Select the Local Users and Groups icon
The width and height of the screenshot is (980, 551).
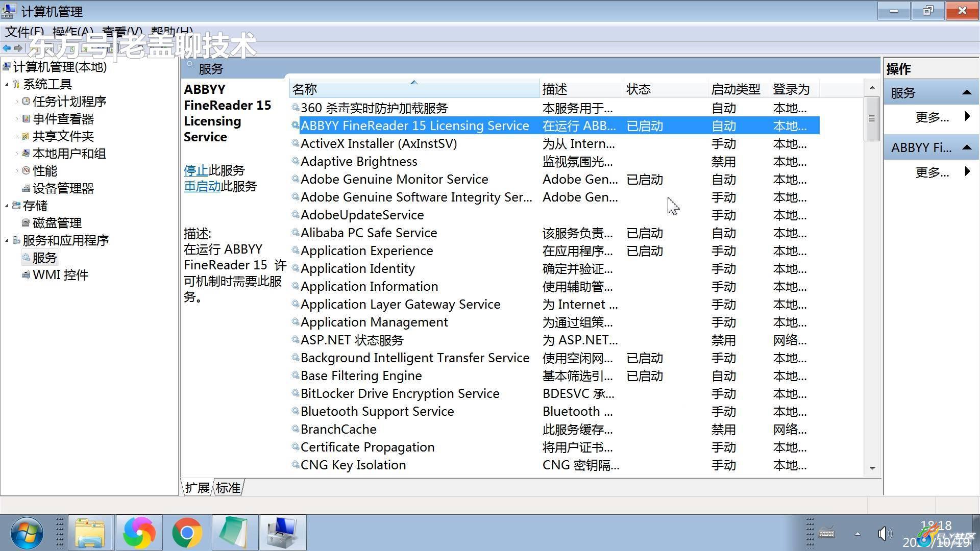pyautogui.click(x=26, y=154)
